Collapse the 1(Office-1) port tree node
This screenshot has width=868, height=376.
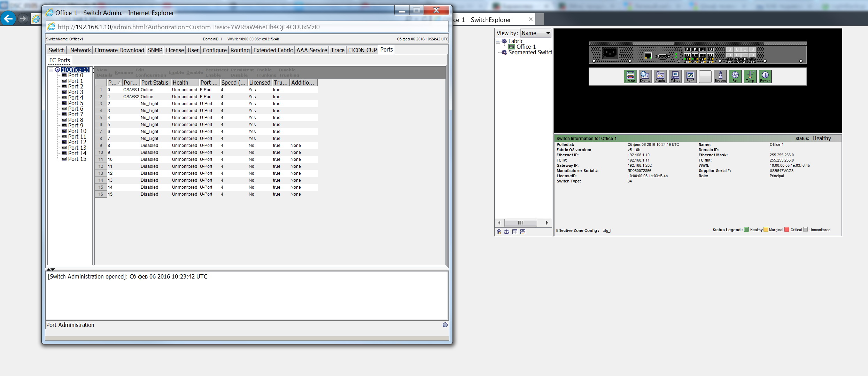click(x=51, y=70)
